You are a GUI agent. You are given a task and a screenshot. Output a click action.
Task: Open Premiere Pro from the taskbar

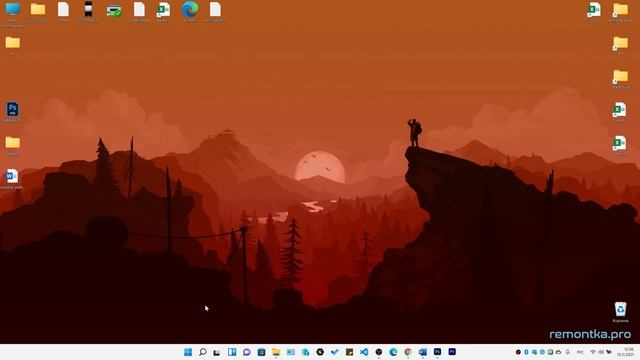(x=452, y=352)
